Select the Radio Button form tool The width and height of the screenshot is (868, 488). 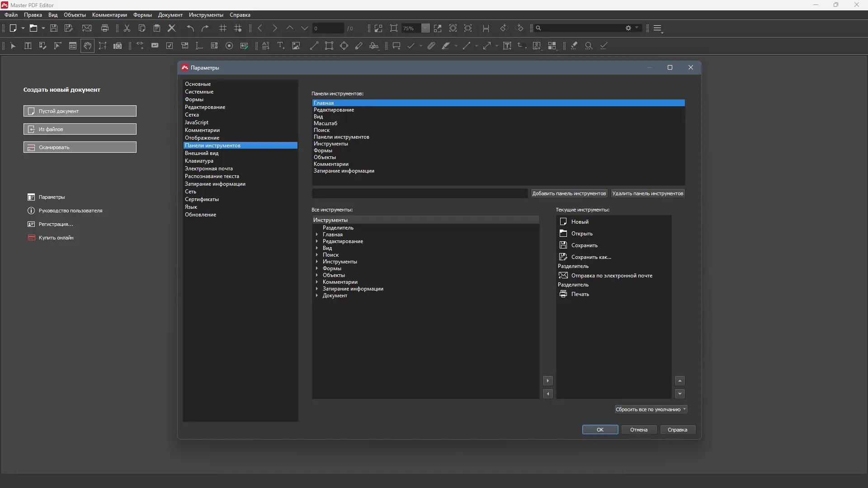point(229,46)
